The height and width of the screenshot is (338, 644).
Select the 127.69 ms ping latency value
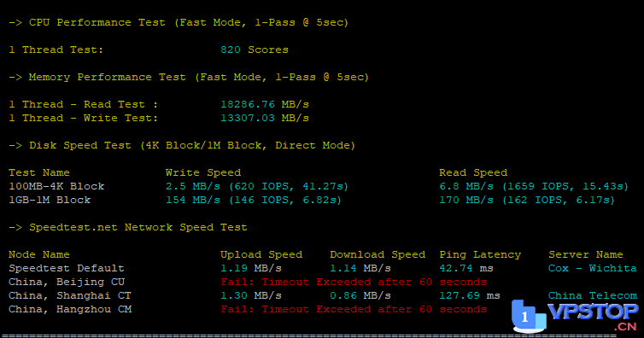pyautogui.click(x=470, y=295)
